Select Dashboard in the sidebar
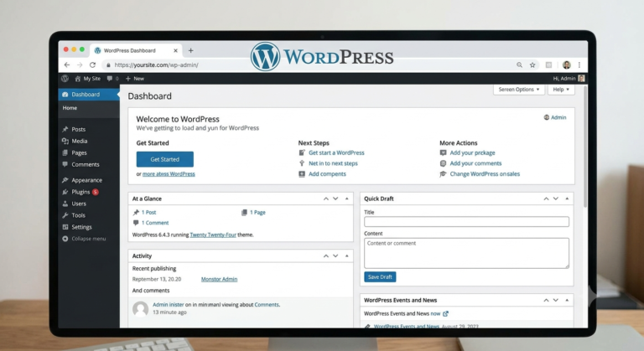 [89, 95]
